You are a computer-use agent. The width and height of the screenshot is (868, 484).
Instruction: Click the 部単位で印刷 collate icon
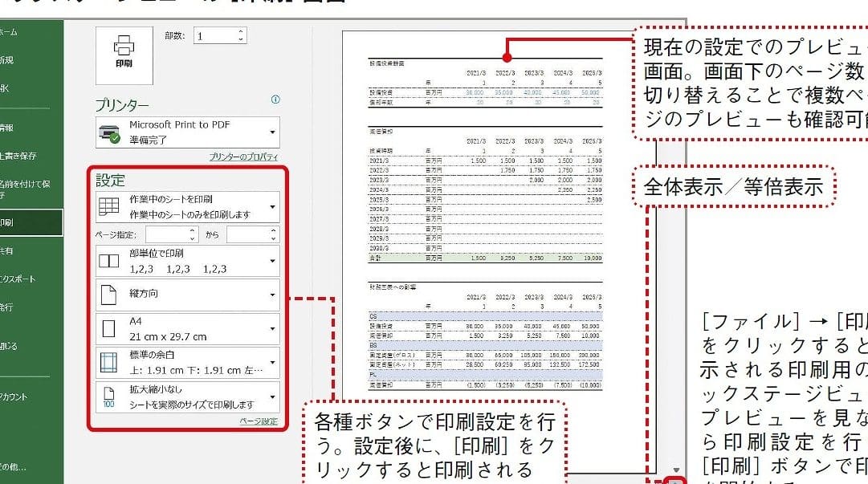tap(108, 260)
